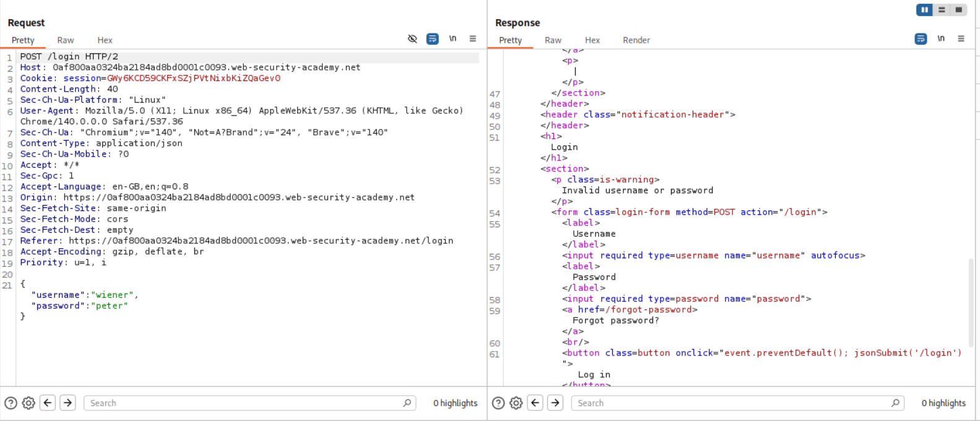Select the combined tabbed layout icon
The width and height of the screenshot is (980, 421).
coord(958,10)
